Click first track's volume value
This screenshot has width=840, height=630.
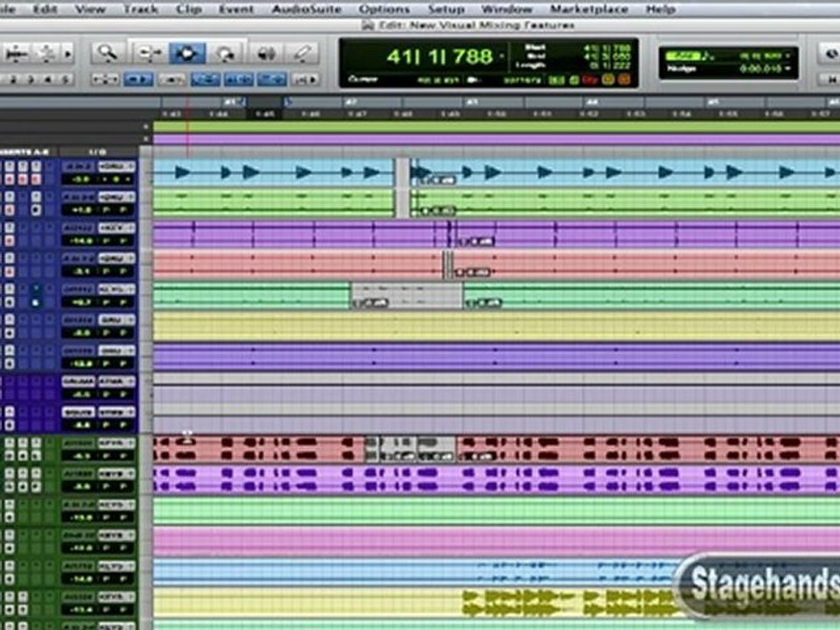[80, 179]
